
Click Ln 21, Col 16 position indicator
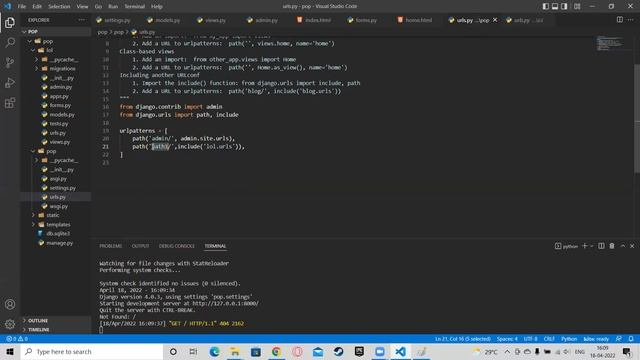pos(462,339)
